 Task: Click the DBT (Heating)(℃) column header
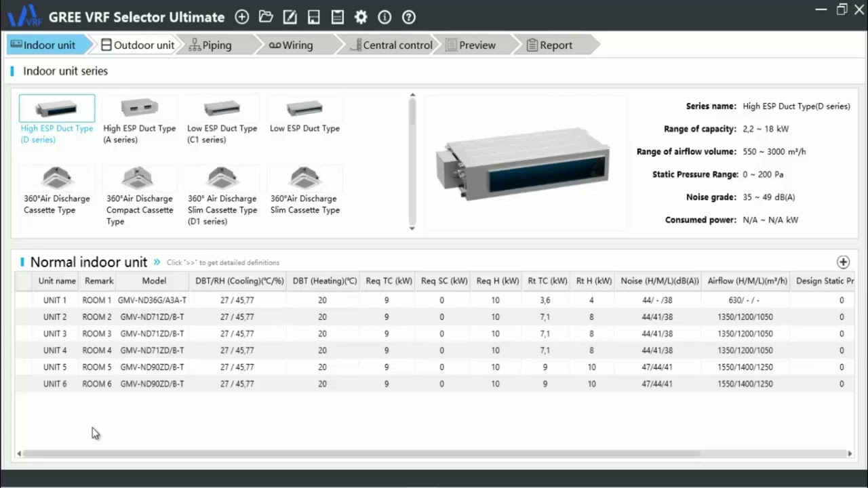click(x=325, y=281)
